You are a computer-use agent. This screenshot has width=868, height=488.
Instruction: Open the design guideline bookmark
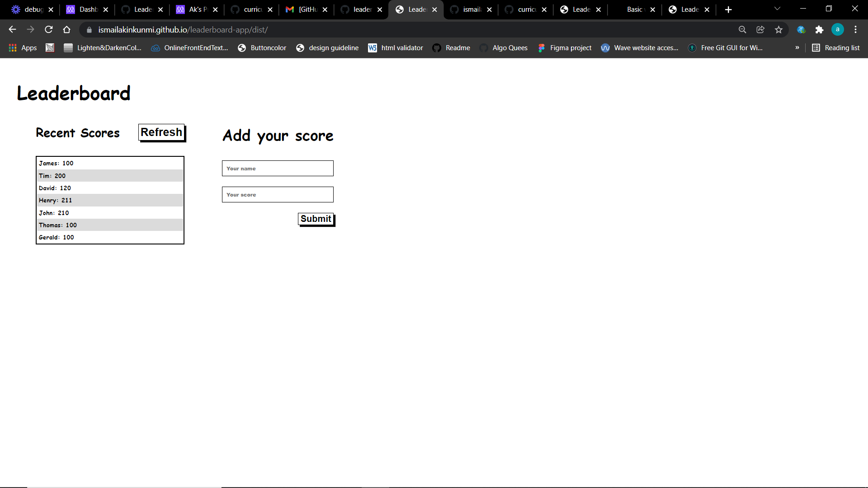pyautogui.click(x=333, y=47)
